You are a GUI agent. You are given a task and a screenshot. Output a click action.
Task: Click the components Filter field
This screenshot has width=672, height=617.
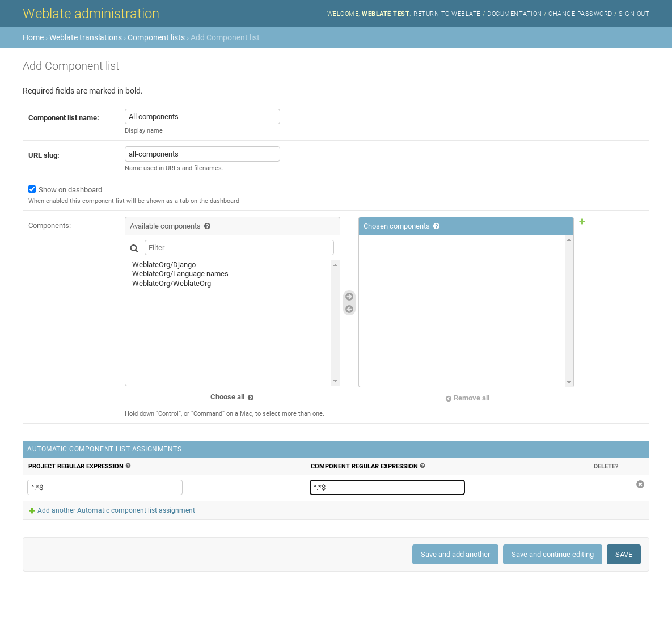point(239,248)
